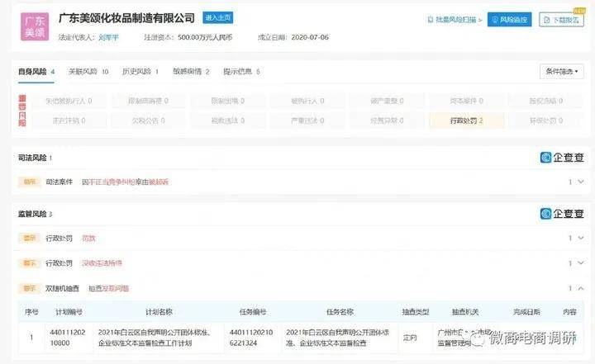Open the 提示信息 tab
Viewport: 595px width, 364px height.
click(x=241, y=71)
